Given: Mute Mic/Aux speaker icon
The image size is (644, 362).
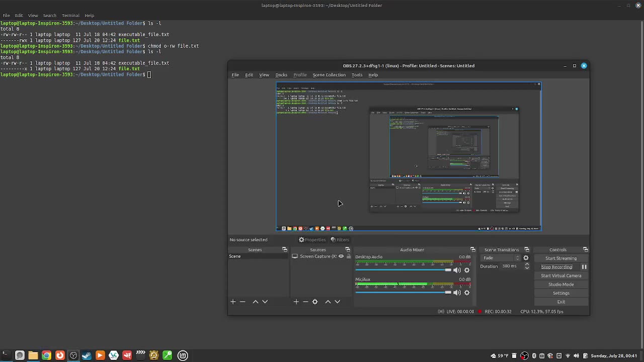Looking at the screenshot, I should [457, 293].
